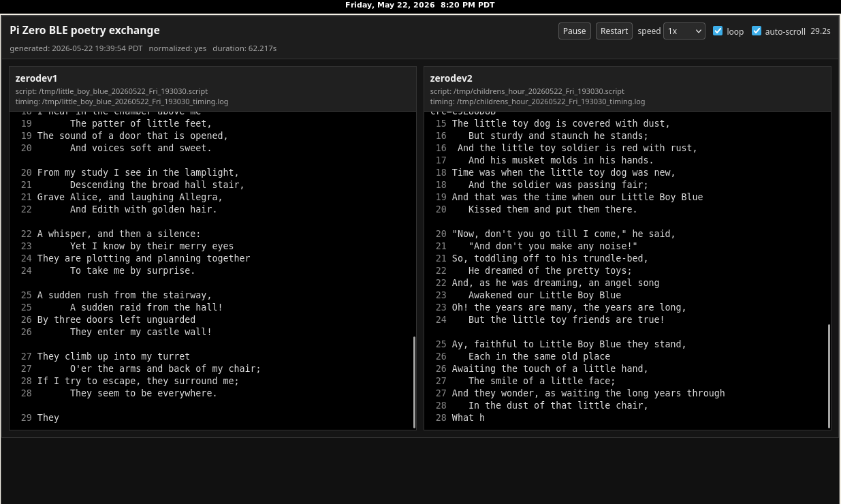Click the little_boy_blue script path
This screenshot has width=841, height=504.
112,91
